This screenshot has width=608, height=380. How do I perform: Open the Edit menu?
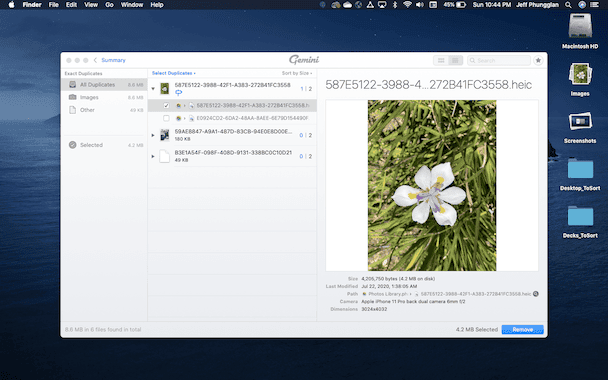[71, 5]
